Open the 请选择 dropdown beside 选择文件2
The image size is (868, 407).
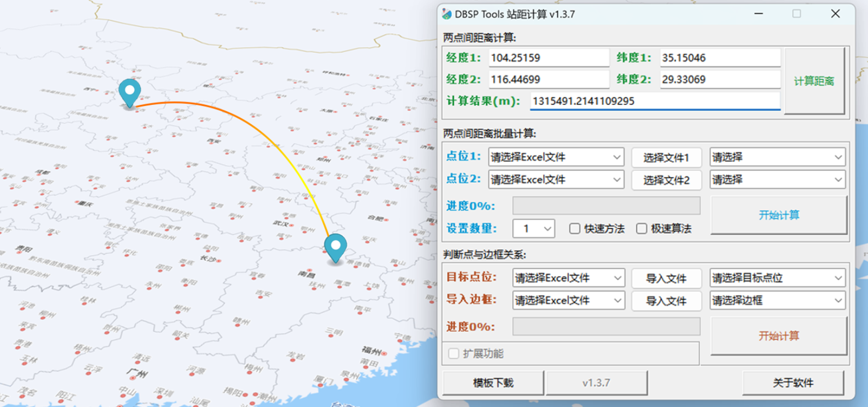[x=777, y=180]
